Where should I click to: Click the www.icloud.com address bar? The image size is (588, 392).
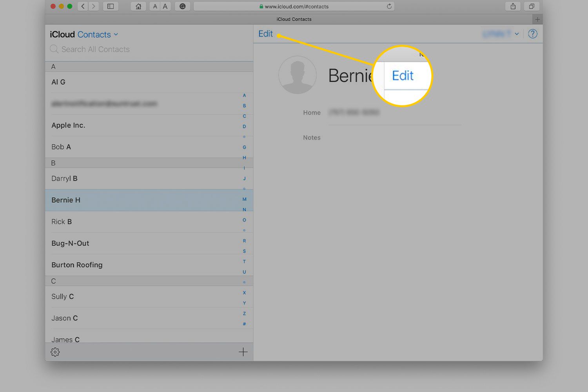click(294, 6)
